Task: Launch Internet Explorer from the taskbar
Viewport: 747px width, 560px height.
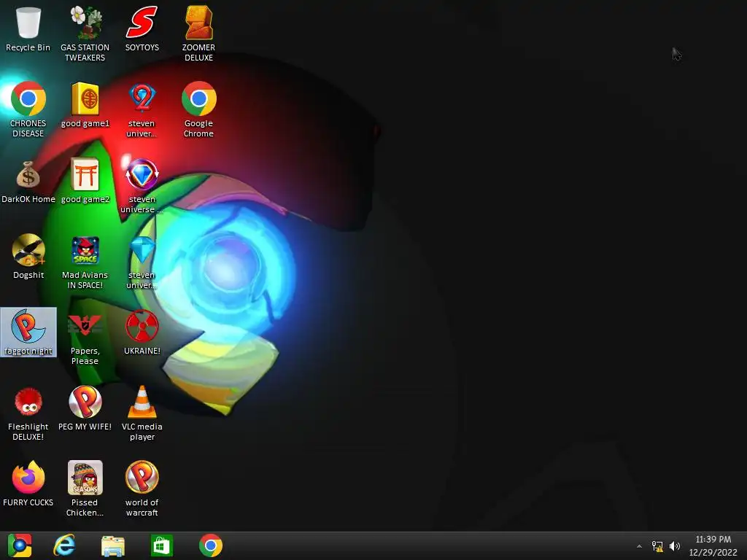Action: [x=64, y=545]
